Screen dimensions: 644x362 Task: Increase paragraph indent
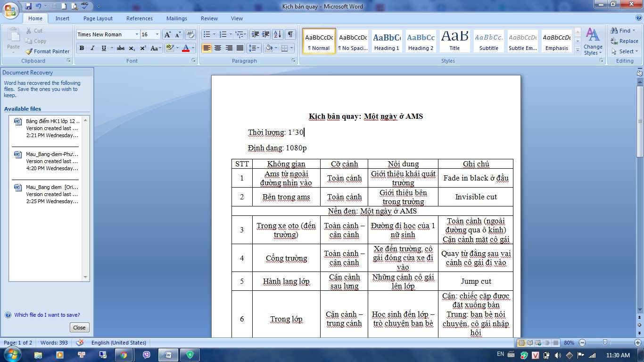pyautogui.click(x=266, y=34)
